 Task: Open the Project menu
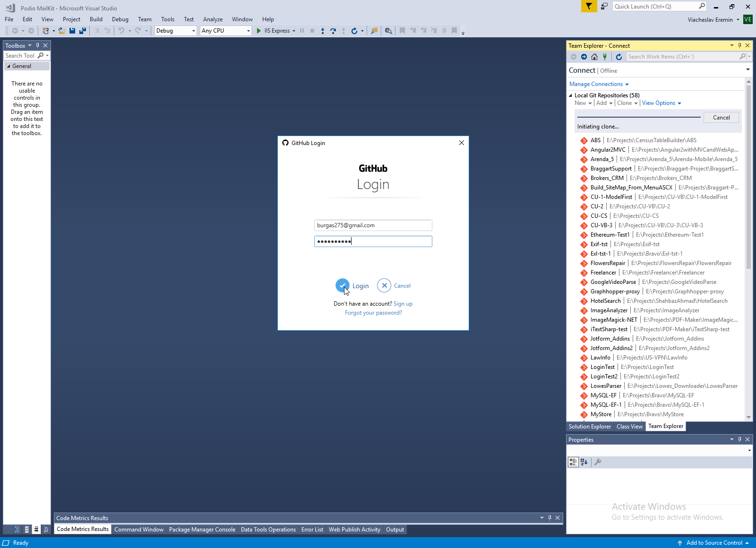(x=71, y=19)
